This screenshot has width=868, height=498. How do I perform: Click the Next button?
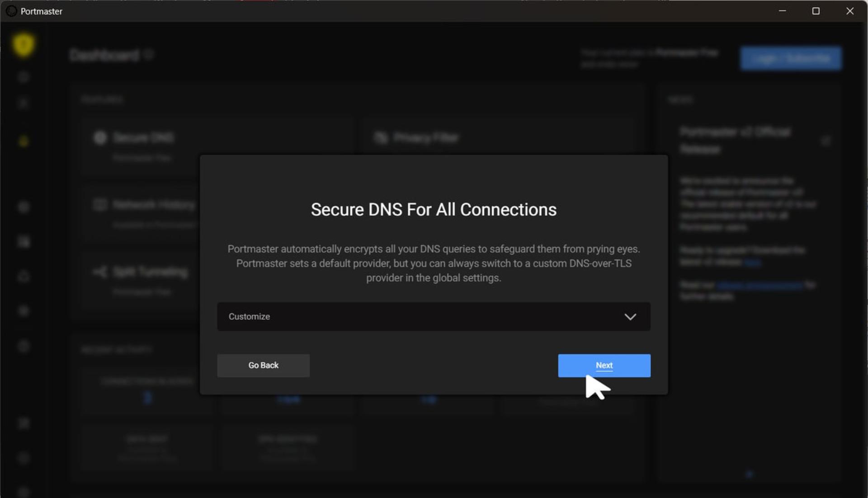(x=604, y=365)
